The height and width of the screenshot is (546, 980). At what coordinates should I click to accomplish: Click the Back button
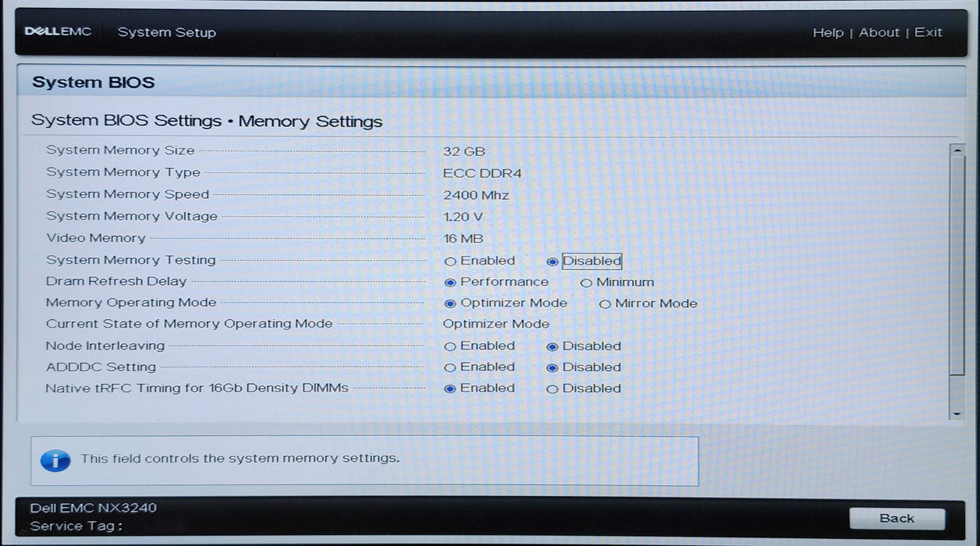click(897, 519)
